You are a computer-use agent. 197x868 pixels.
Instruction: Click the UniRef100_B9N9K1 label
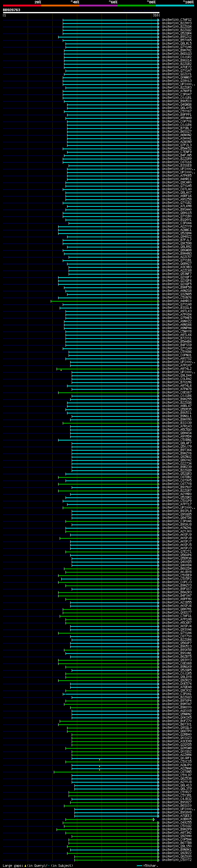click(177, 850)
